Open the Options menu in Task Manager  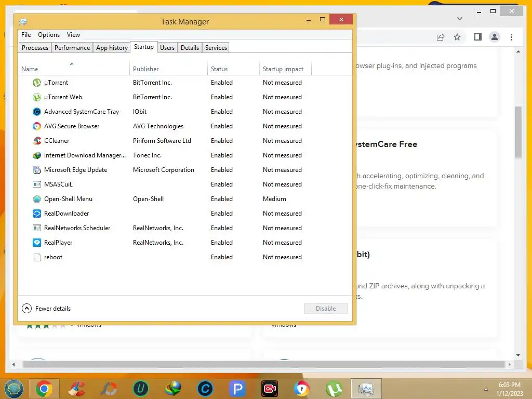49,35
